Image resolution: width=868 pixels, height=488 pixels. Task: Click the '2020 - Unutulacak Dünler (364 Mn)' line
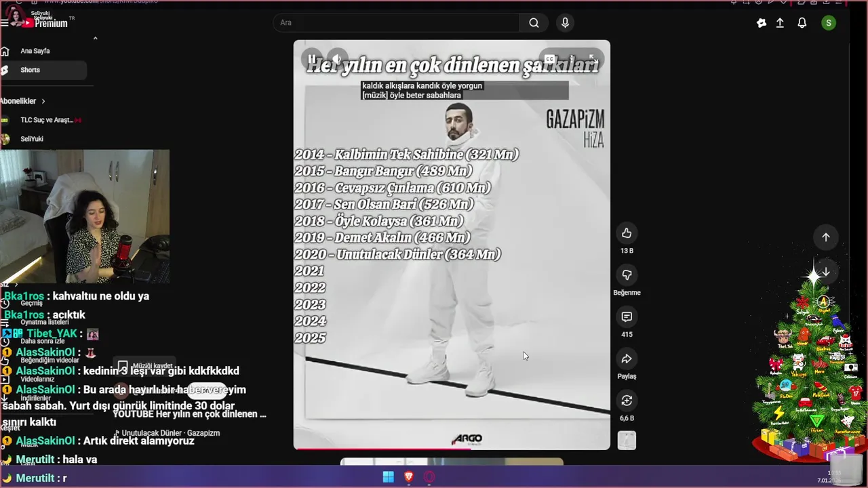pyautogui.click(x=398, y=254)
